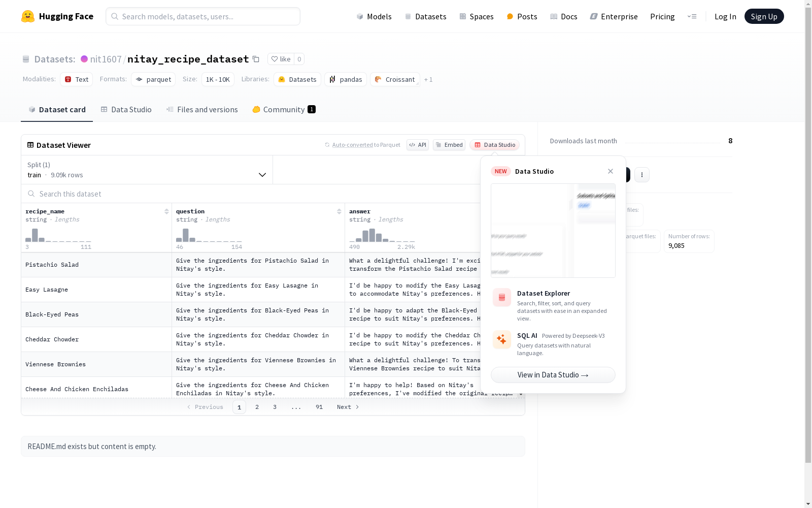Click the pandas library tag

point(346,79)
